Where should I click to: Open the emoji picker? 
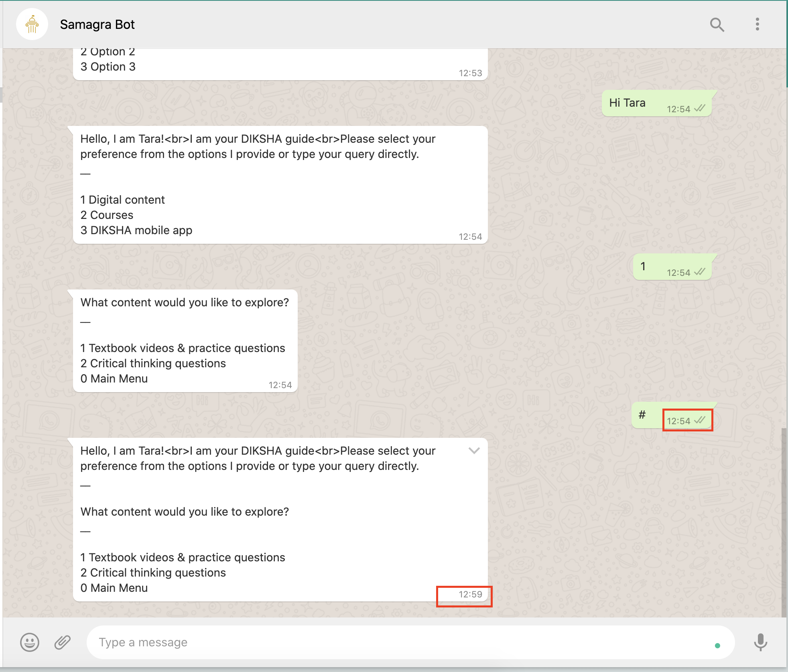pos(29,642)
